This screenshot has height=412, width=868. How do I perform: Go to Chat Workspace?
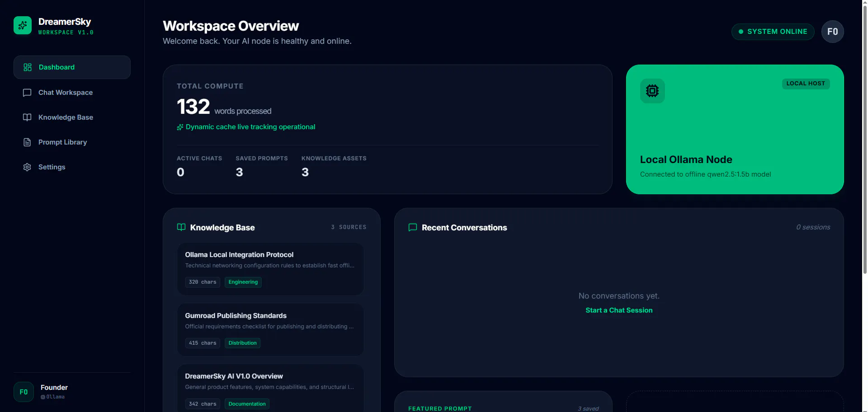tap(72, 93)
